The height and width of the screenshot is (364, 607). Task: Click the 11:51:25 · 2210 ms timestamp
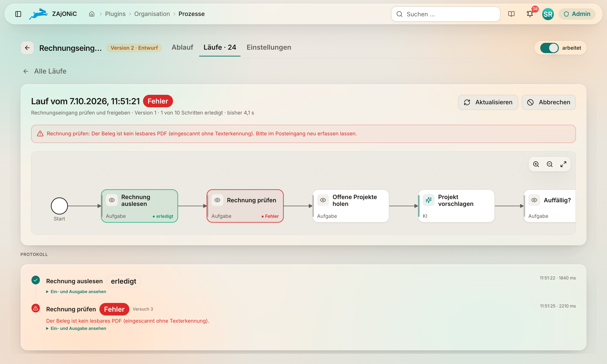click(x=558, y=306)
